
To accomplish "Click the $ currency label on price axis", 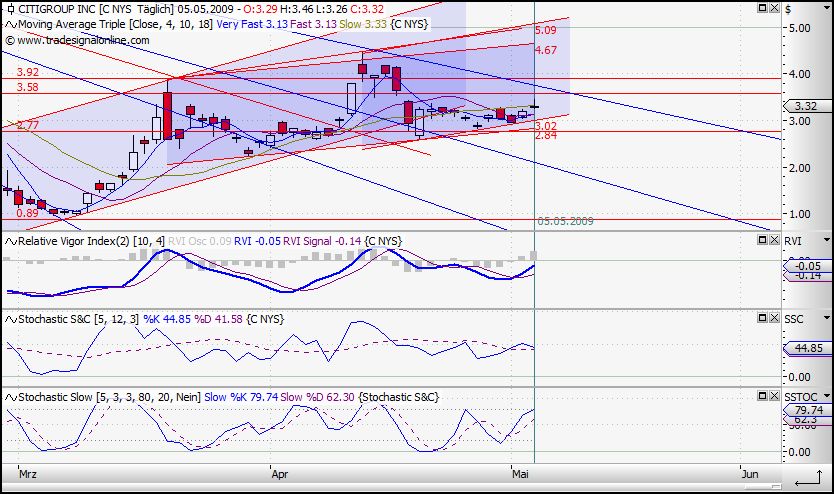I will pyautogui.click(x=788, y=9).
